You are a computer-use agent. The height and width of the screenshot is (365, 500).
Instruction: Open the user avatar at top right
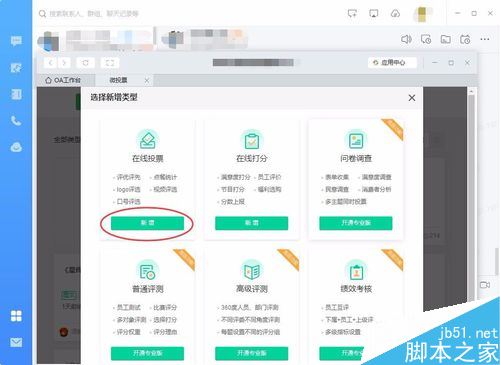[422, 14]
